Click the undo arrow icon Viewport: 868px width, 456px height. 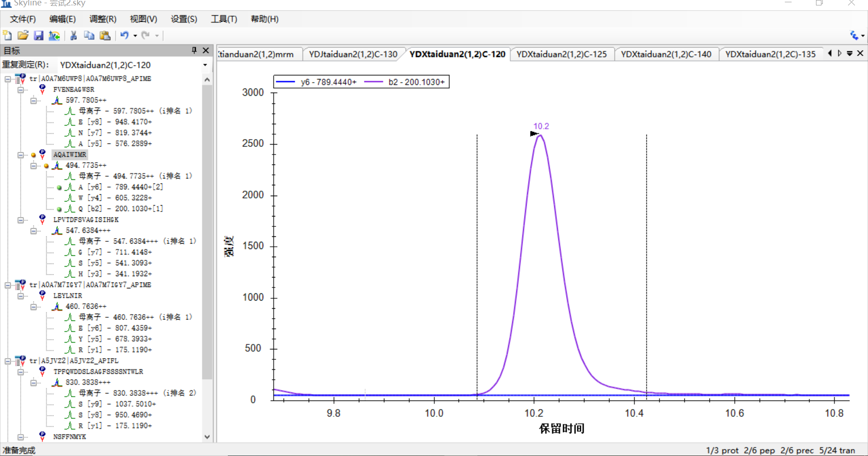[x=124, y=35]
